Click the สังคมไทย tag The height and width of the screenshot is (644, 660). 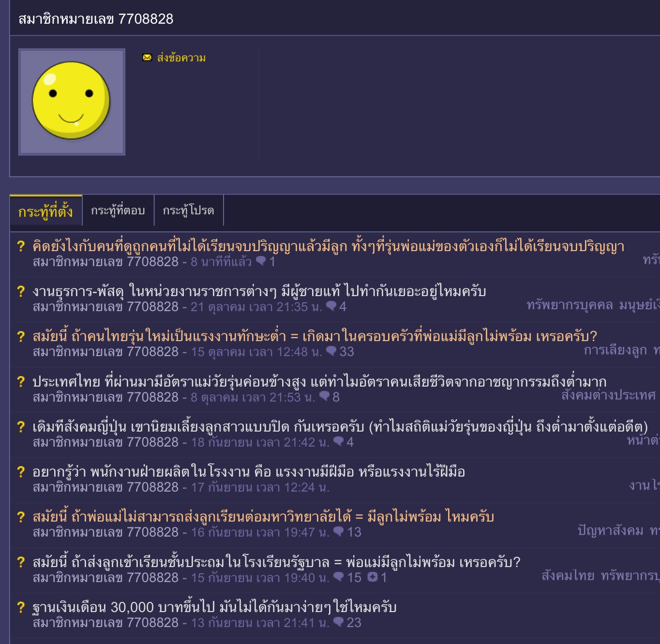(568, 575)
